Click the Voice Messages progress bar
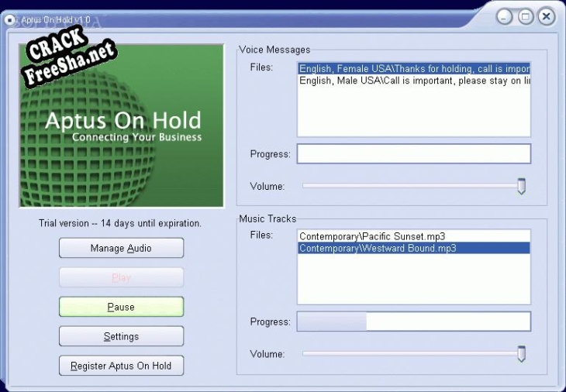 coord(413,154)
